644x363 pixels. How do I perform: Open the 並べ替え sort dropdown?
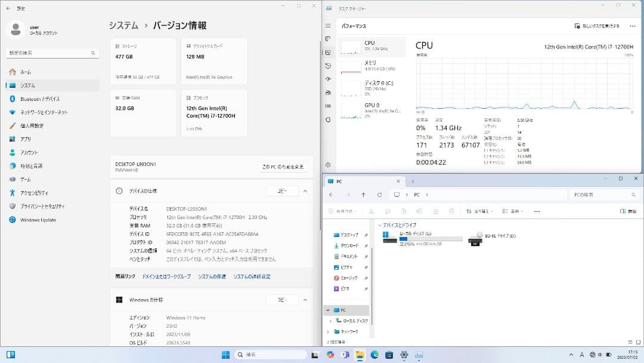click(x=480, y=211)
